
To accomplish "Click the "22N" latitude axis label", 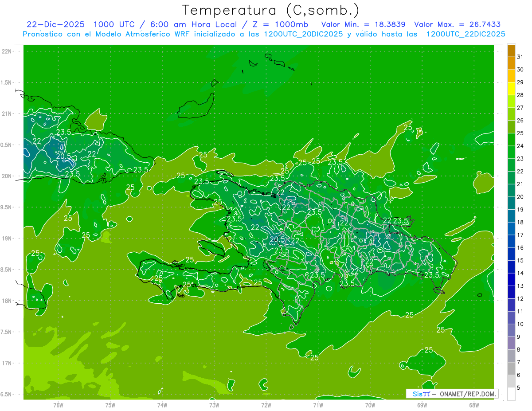I will (x=7, y=51).
